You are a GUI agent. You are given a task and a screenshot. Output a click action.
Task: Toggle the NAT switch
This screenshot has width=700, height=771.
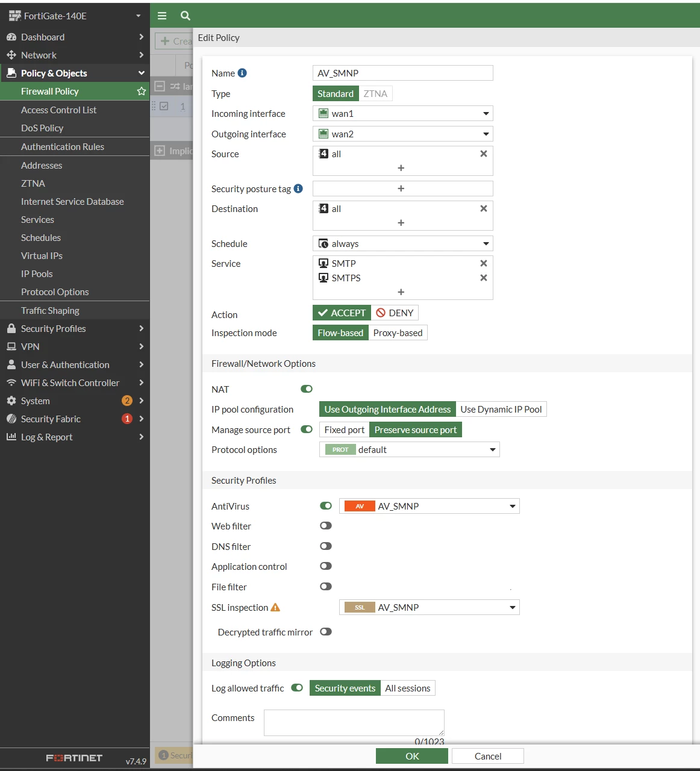click(307, 389)
